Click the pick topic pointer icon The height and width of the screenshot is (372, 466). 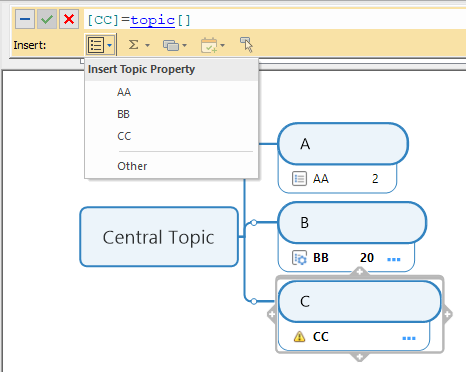click(x=247, y=45)
